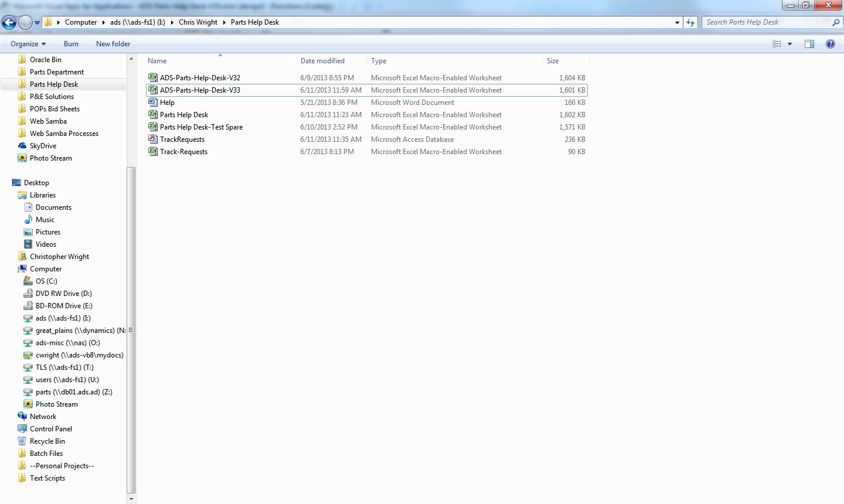
Task: Click the Search Parts Help Desk field
Action: 767,22
